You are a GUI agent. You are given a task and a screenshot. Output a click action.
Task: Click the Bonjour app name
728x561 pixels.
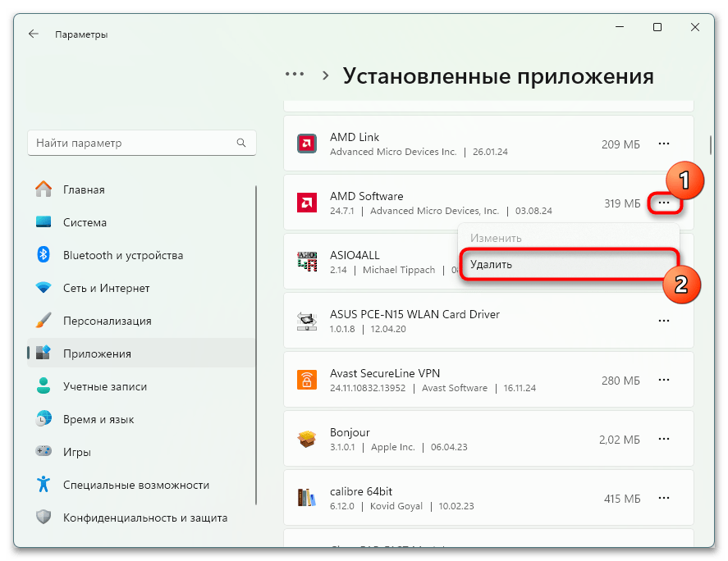pyautogui.click(x=350, y=432)
